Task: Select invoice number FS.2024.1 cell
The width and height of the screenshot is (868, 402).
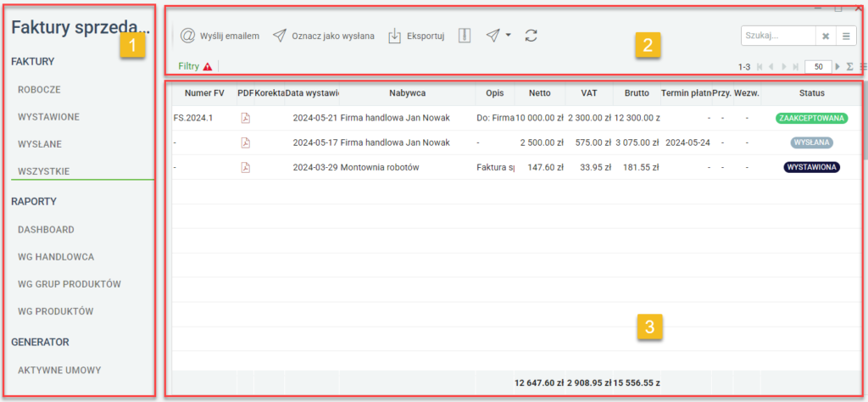Action: (x=204, y=118)
